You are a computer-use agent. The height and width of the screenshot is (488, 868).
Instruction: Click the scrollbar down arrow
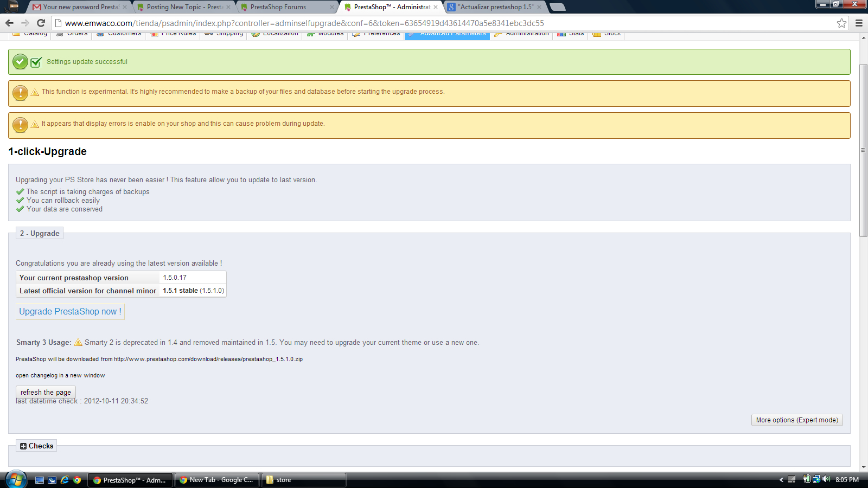(863, 467)
